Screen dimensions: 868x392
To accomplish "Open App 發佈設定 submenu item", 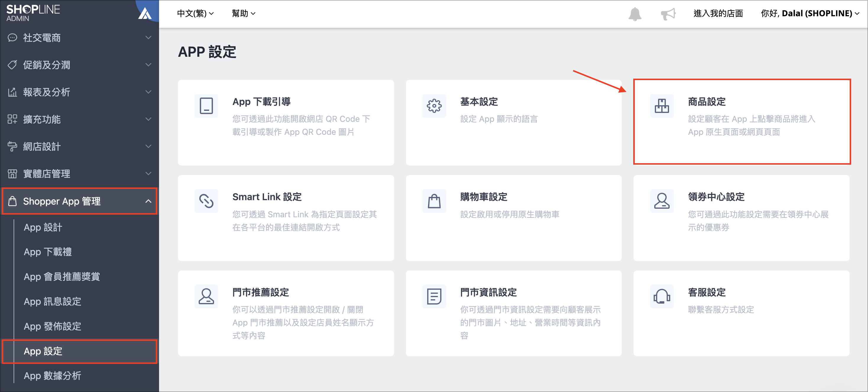I will coord(52,326).
